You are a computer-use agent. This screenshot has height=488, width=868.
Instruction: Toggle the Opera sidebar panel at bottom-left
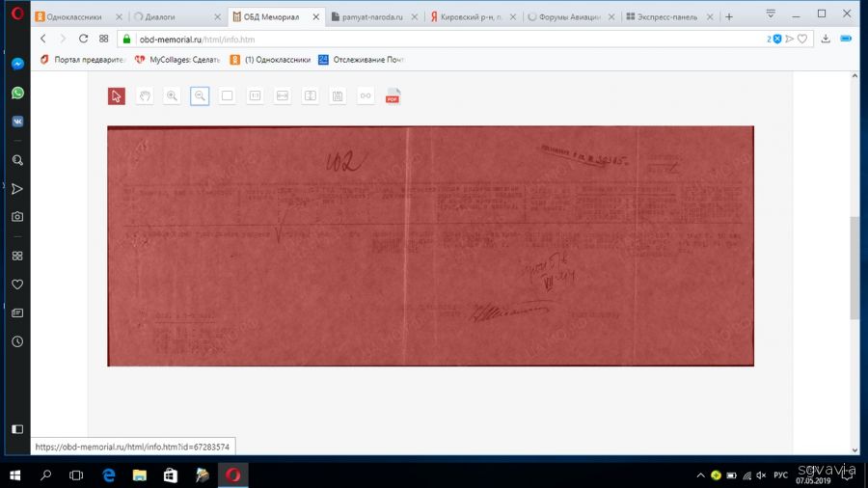[17, 428]
